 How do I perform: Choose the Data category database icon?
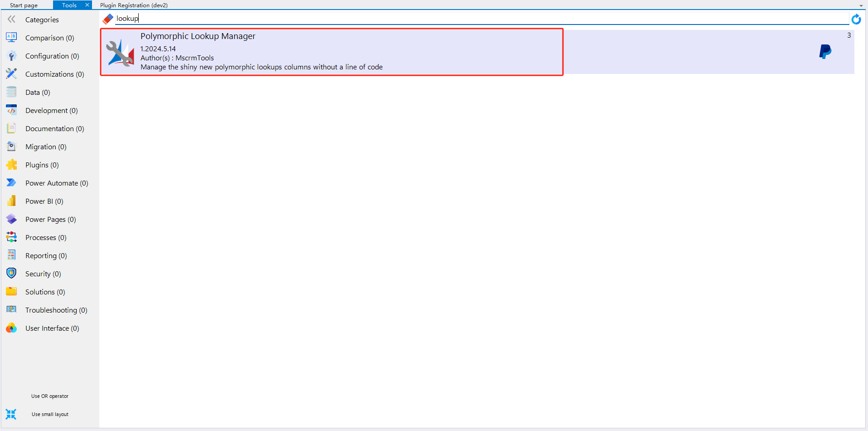click(11, 92)
